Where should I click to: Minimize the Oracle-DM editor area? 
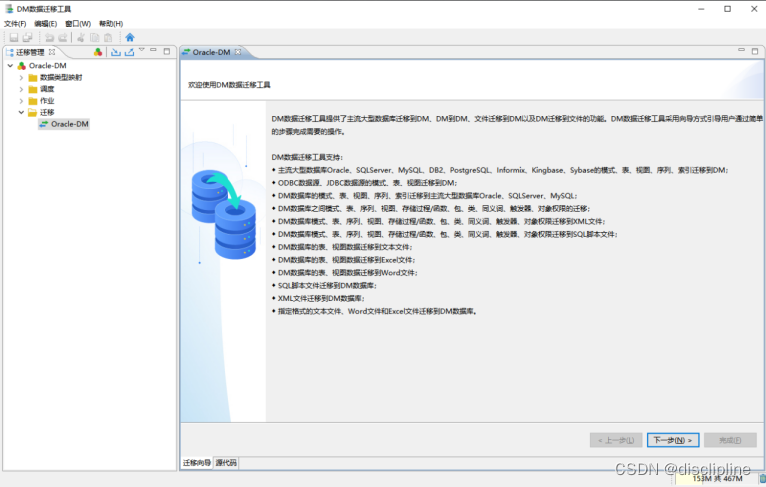[x=742, y=50]
